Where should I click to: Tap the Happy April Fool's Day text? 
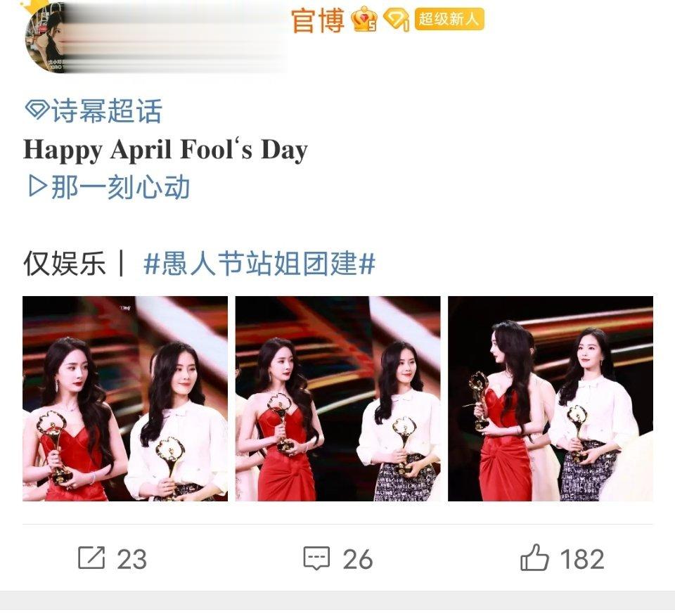(165, 150)
